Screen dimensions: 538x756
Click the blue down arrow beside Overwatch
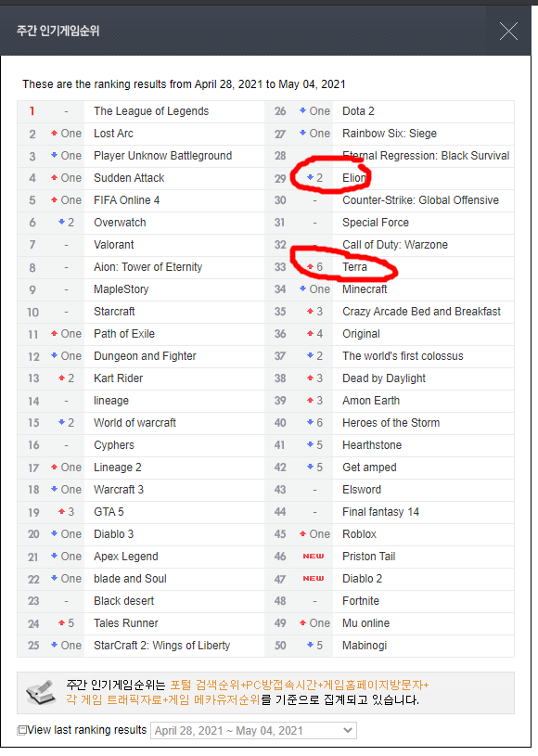61,222
